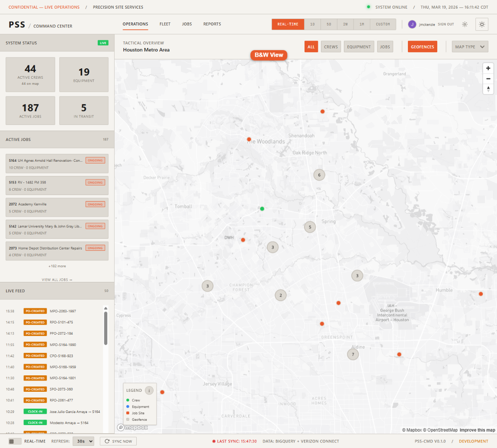Switch map markers to CREWS only
This screenshot has height=448, width=497.
[x=330, y=46]
